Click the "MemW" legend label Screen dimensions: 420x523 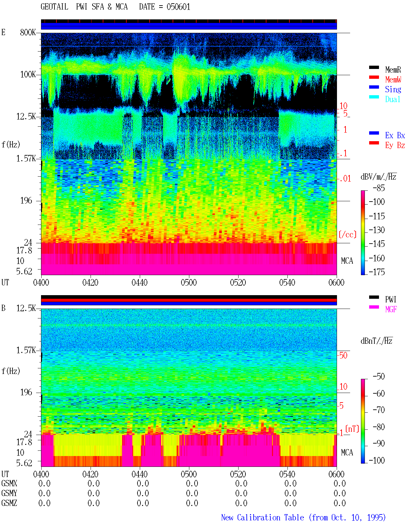(393, 79)
